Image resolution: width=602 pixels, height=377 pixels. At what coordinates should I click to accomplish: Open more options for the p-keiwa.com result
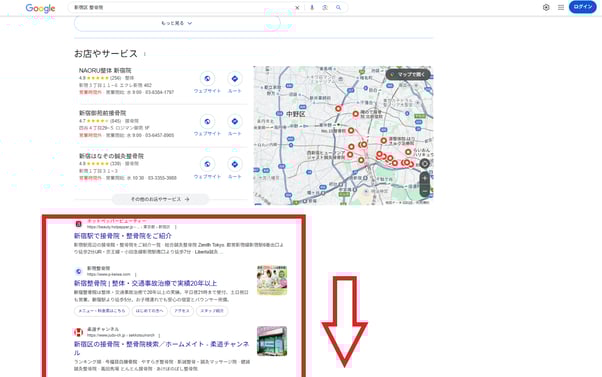point(136,274)
